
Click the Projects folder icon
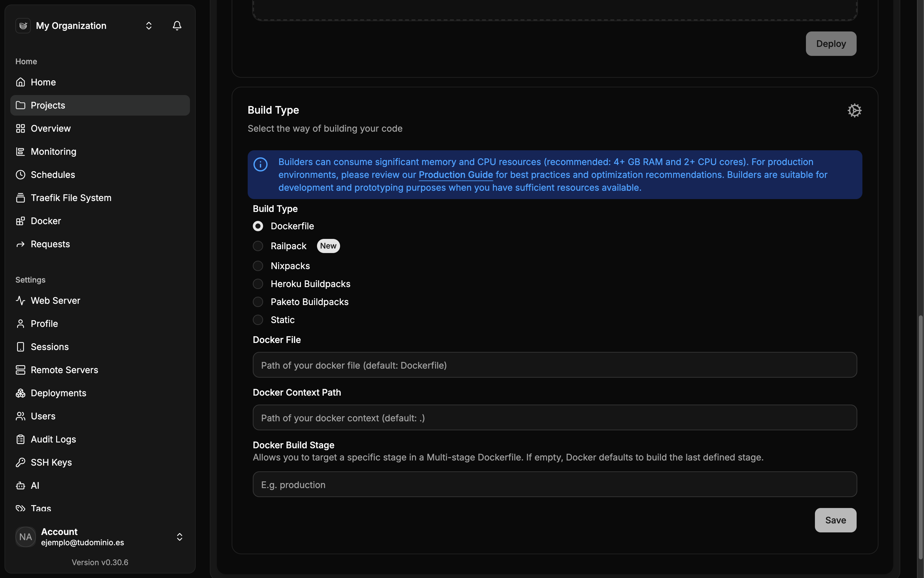click(x=21, y=105)
